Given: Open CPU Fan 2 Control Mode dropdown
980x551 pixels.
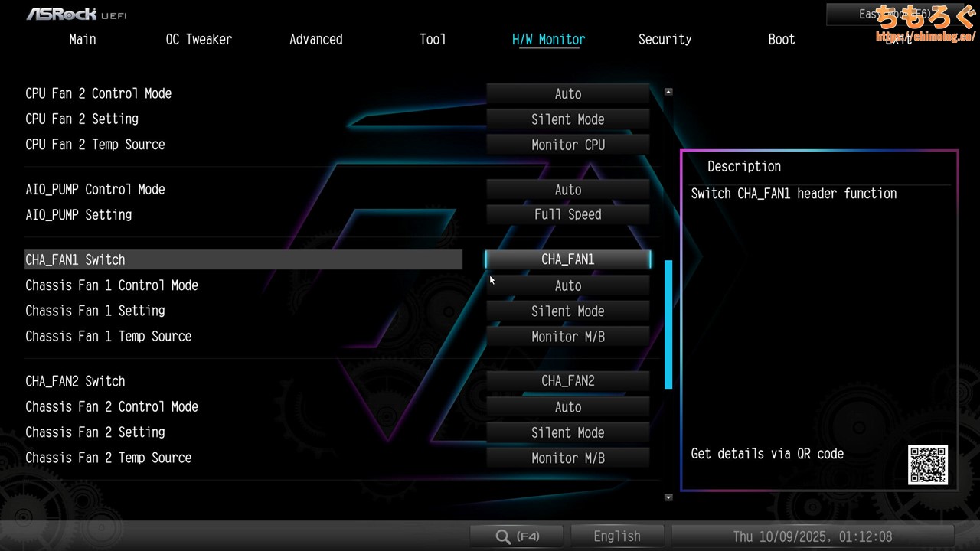Looking at the screenshot, I should tap(567, 94).
